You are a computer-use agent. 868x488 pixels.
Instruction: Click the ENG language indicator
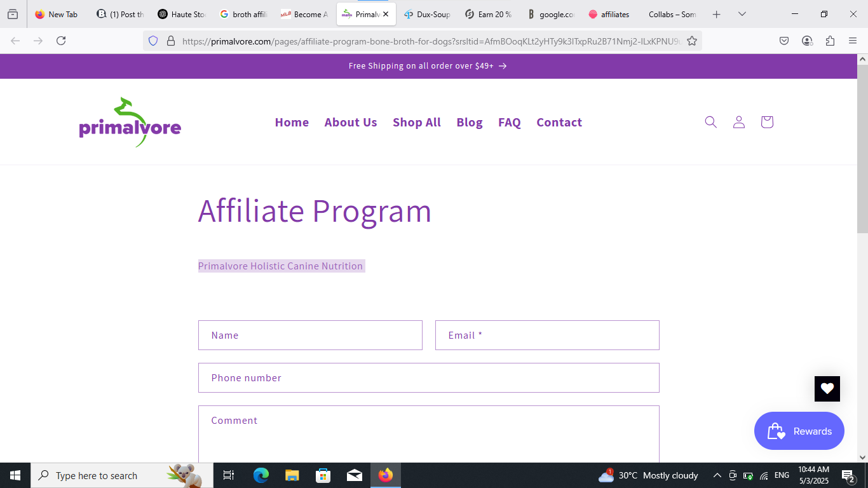782,475
